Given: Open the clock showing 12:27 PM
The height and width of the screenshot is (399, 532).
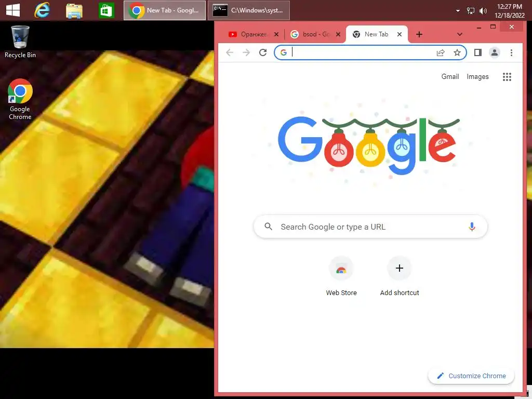Looking at the screenshot, I should [509, 11].
